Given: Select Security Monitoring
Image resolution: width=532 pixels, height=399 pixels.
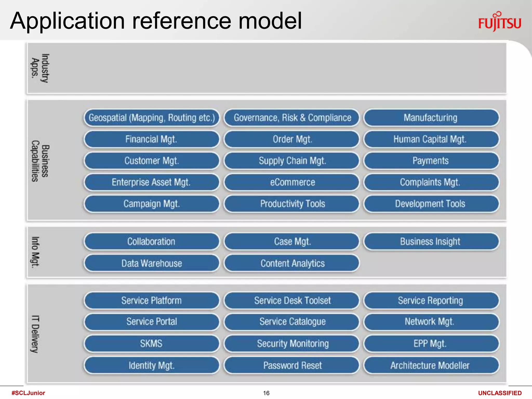Looking at the screenshot, I should 292,344.
